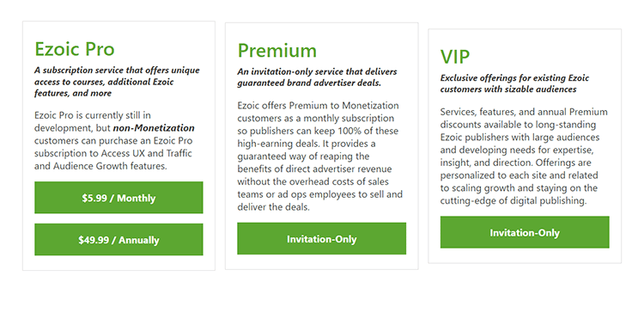Image resolution: width=644 pixels, height=319 pixels.
Task: Click the Premium plan heading
Action: click(x=277, y=51)
